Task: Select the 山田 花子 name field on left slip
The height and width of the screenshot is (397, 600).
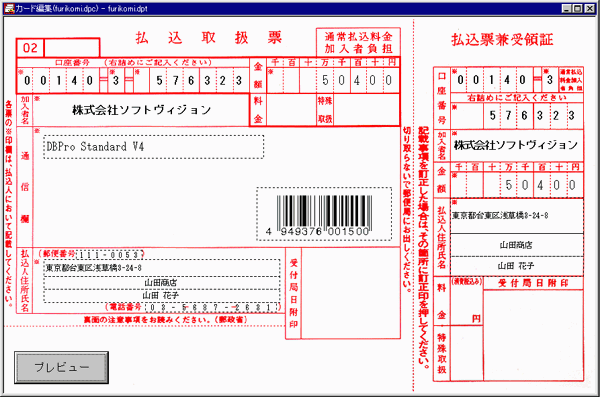Action: (x=161, y=296)
